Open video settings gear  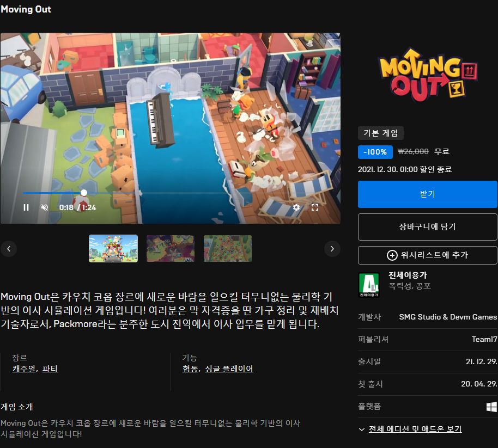[x=296, y=207]
